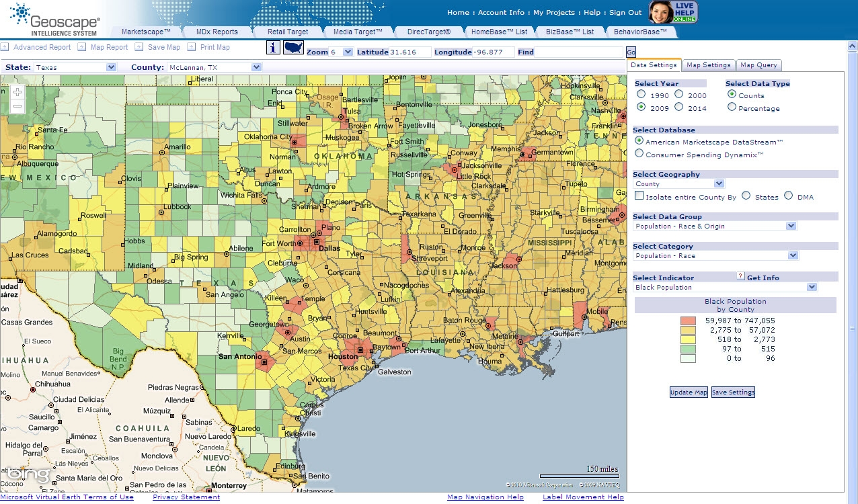Open the State dropdown showing Texas
The height and width of the screenshot is (504, 858).
pos(75,67)
